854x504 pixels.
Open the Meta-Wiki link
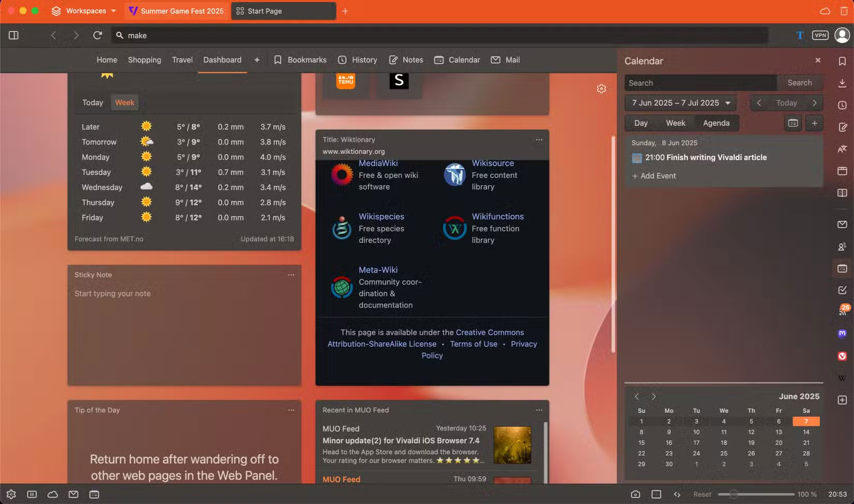coord(378,270)
